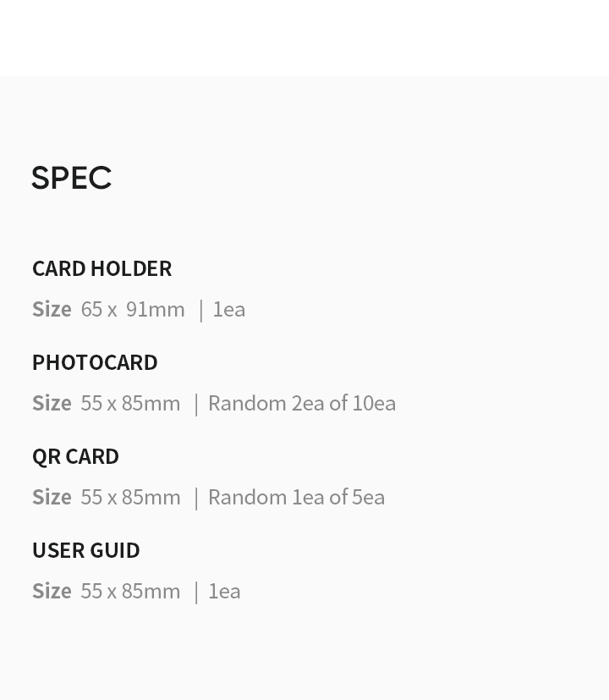This screenshot has width=609, height=700.
Task: Click the divider bar in the CARD HOLDER row
Action: click(x=200, y=311)
